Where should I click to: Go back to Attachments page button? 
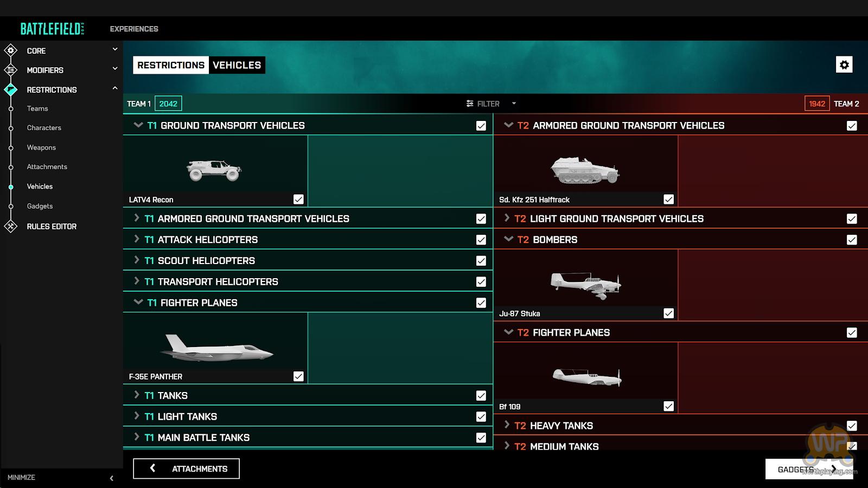point(186,468)
